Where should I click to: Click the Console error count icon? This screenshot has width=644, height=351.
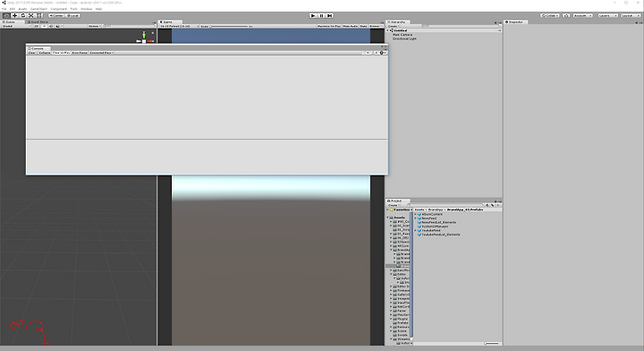click(383, 53)
